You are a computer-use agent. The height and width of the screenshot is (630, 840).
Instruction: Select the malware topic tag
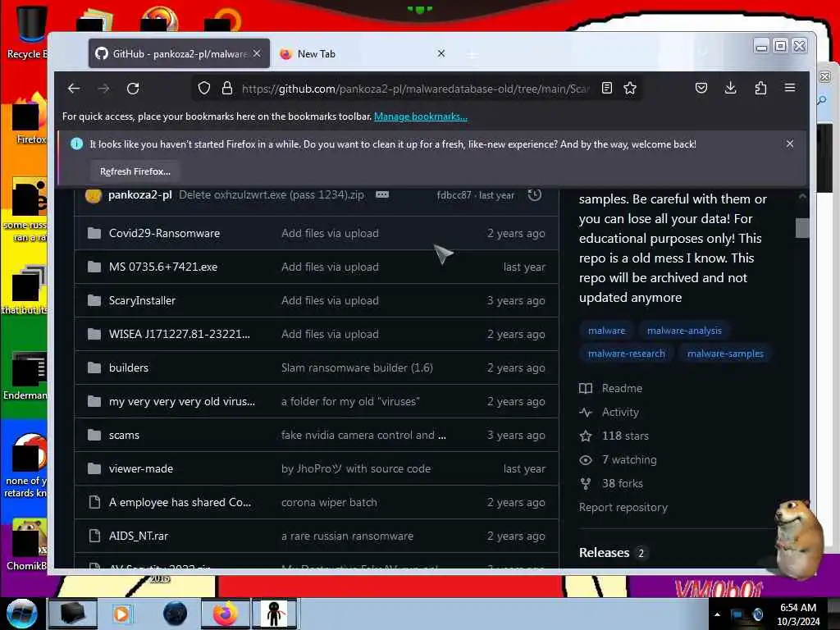tap(606, 331)
